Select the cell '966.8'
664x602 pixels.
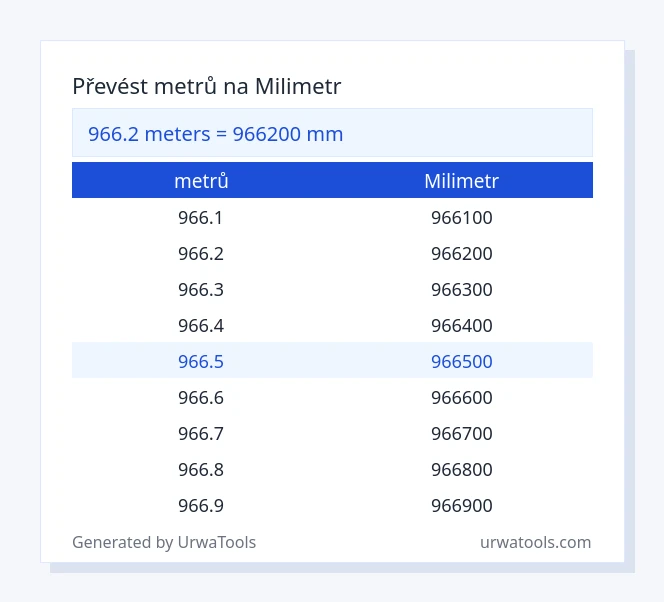pyautogui.click(x=201, y=469)
